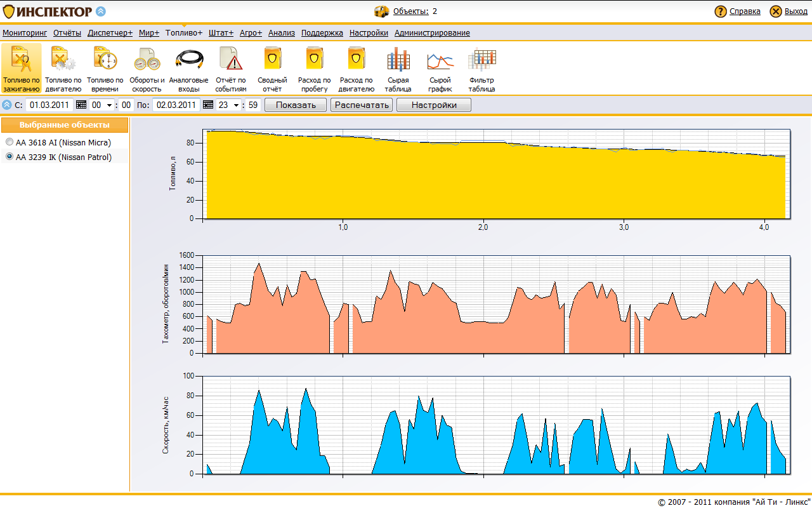812x508 pixels.
Task: Click the Настройки button beside Распечатать
Action: pyautogui.click(x=434, y=105)
